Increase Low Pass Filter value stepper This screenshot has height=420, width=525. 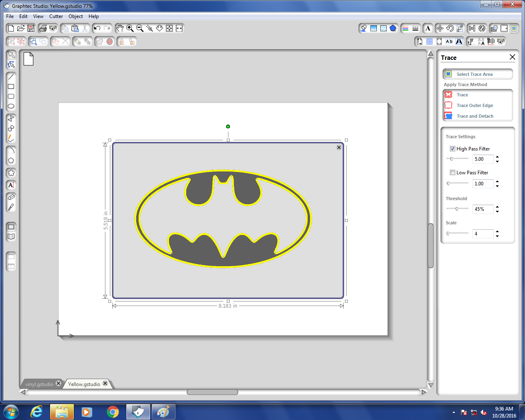click(497, 182)
